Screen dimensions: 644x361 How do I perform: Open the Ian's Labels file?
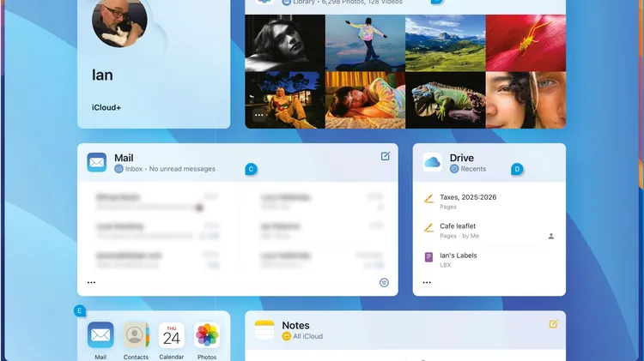click(489, 260)
